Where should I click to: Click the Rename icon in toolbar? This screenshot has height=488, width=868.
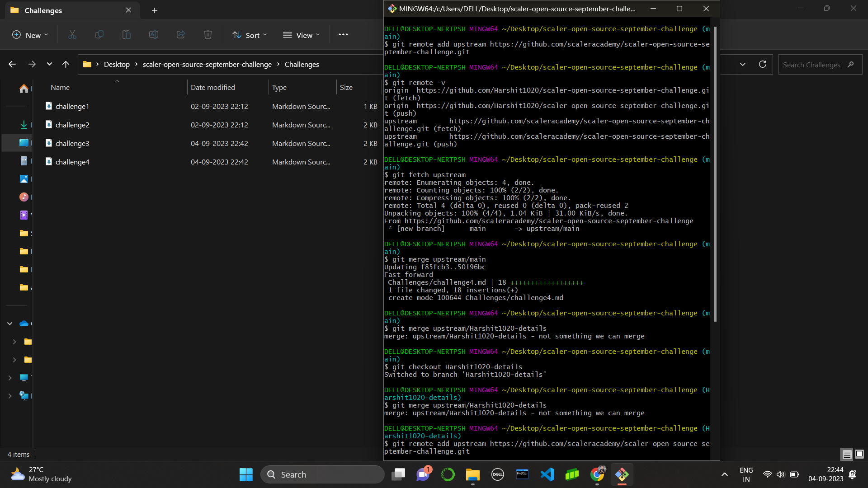154,35
